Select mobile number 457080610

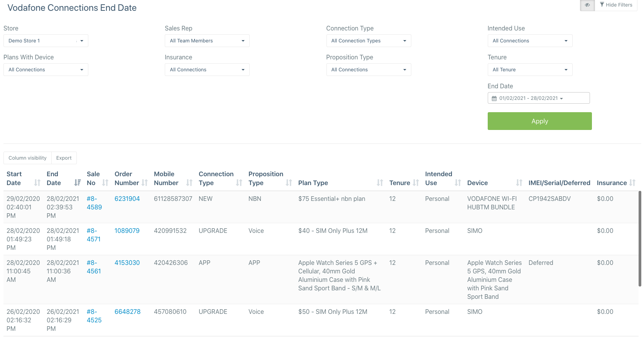pyautogui.click(x=170, y=312)
